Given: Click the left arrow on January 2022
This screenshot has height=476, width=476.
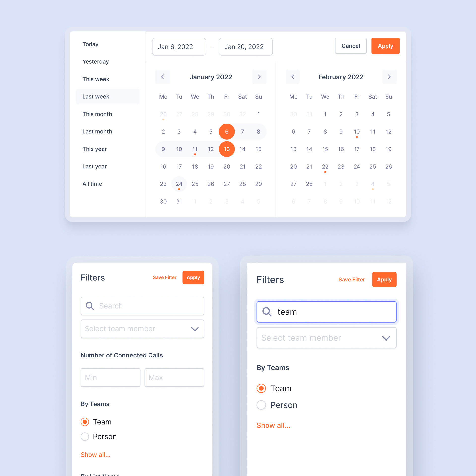Looking at the screenshot, I should click(x=163, y=77).
